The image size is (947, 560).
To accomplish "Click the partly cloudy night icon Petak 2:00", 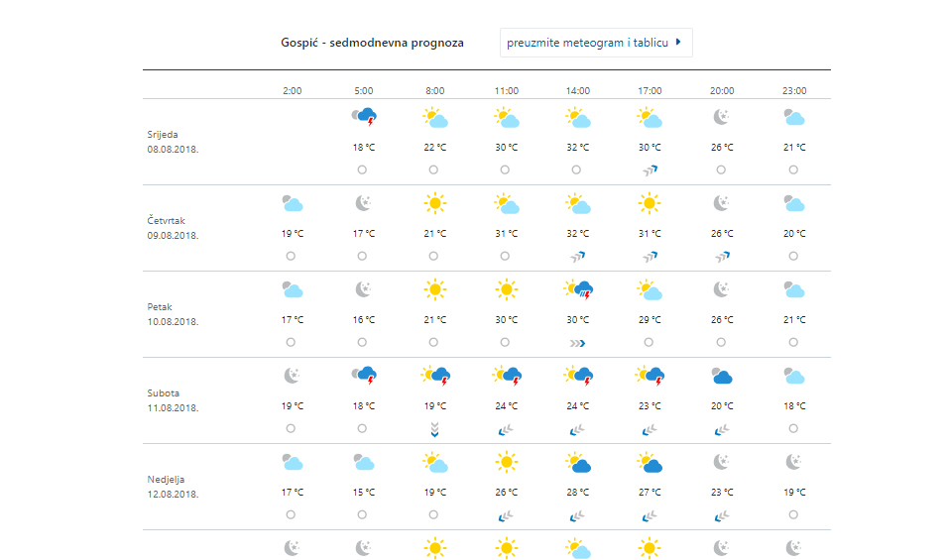I will click(x=292, y=290).
